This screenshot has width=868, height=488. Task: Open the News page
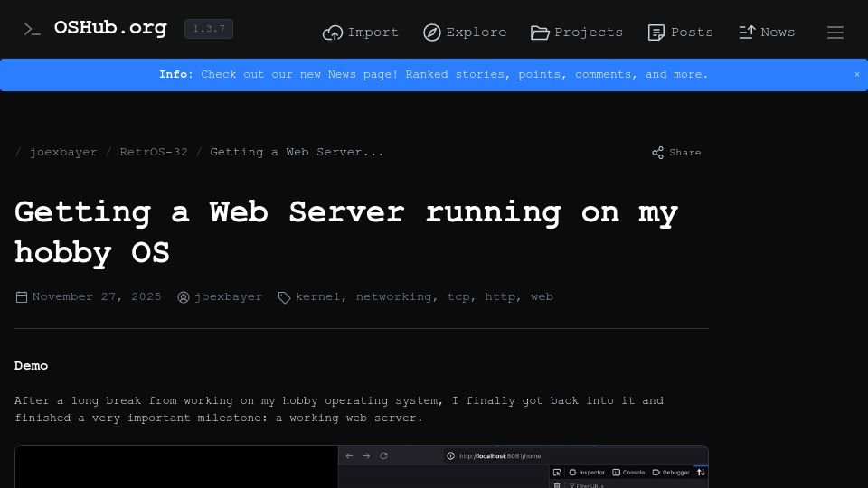pyautogui.click(x=767, y=33)
